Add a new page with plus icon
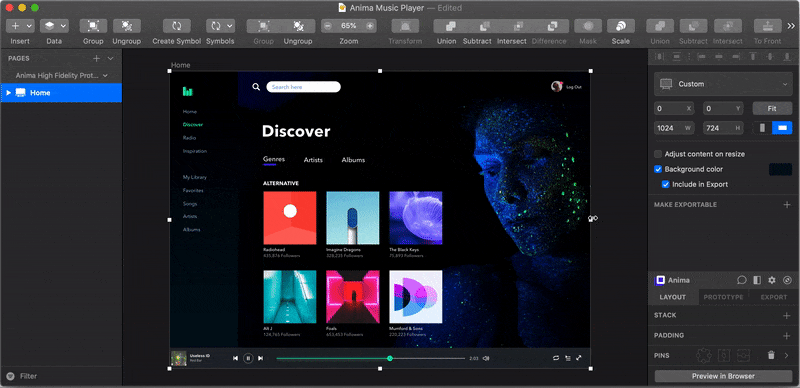Image resolution: width=800 pixels, height=388 pixels. [x=96, y=59]
